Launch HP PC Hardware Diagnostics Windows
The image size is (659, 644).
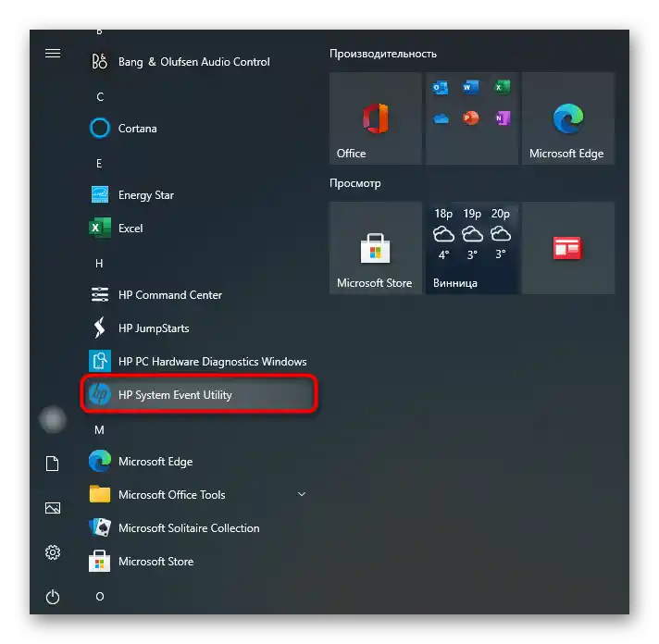(197, 361)
